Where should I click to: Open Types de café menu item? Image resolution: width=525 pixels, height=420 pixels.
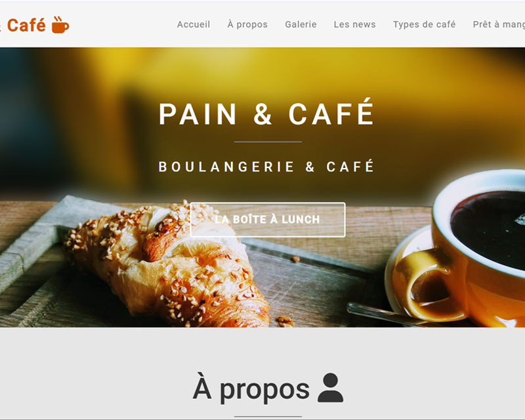click(424, 24)
